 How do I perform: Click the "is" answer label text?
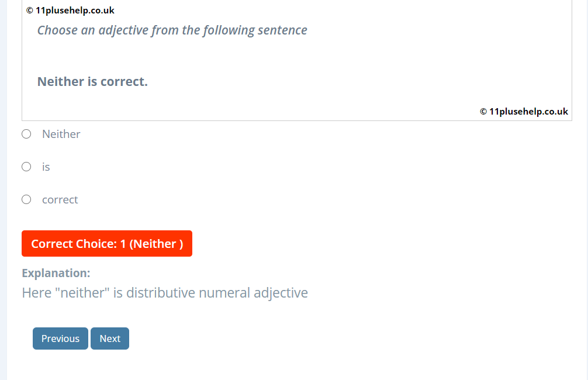point(47,167)
